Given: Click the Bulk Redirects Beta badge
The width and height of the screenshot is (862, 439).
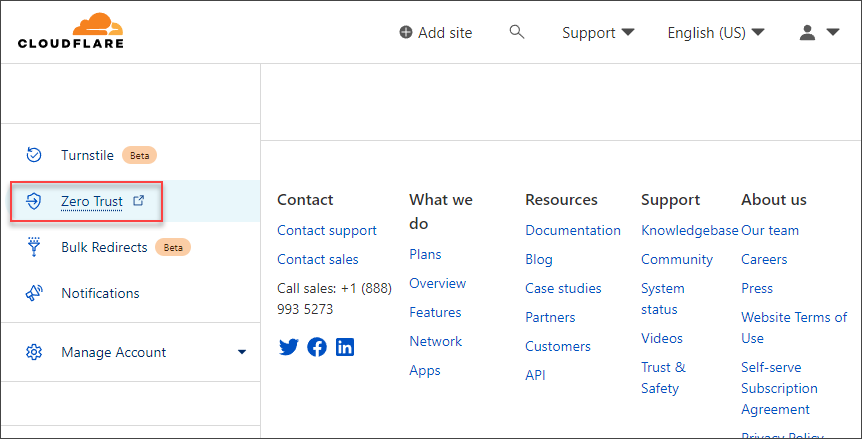Looking at the screenshot, I should (x=173, y=247).
